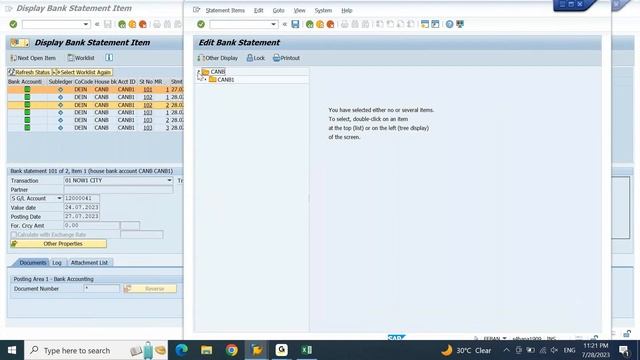Image resolution: width=640 pixels, height=360 pixels.
Task: Click Document Number input field
Action: pyautogui.click(x=102, y=289)
